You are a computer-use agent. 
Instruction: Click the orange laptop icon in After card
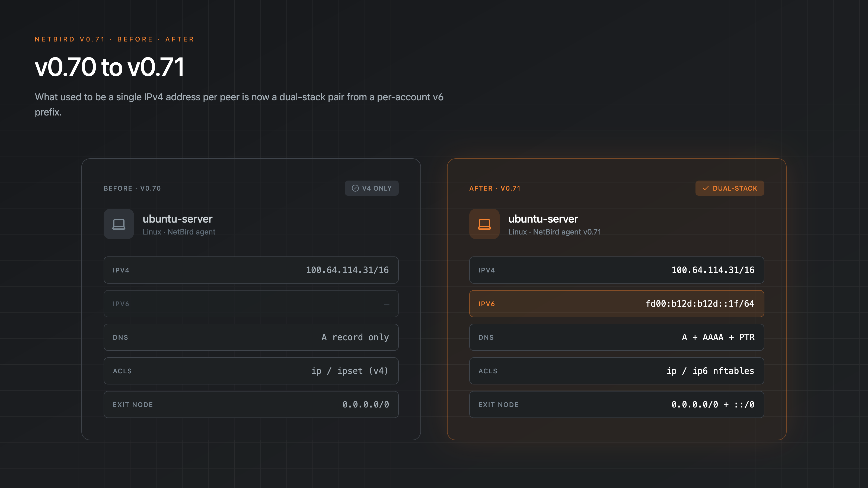tap(484, 224)
